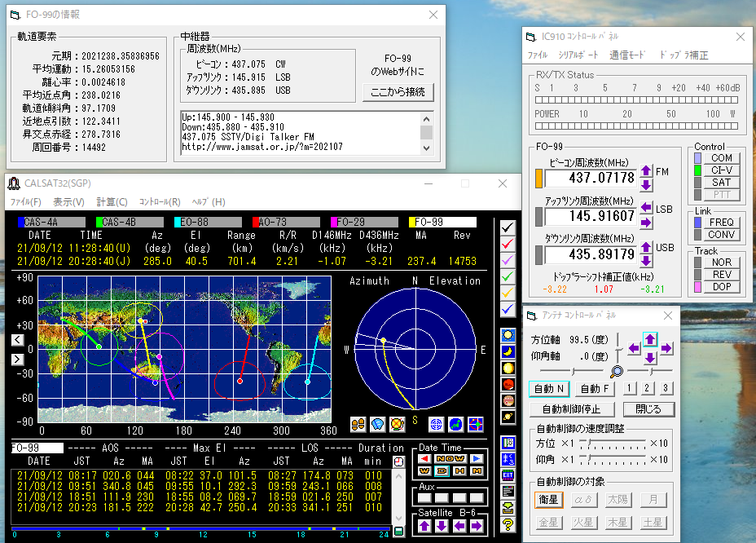The width and height of the screenshot is (756, 543).
Task: Open the 計算(C) menu
Action: (112, 202)
